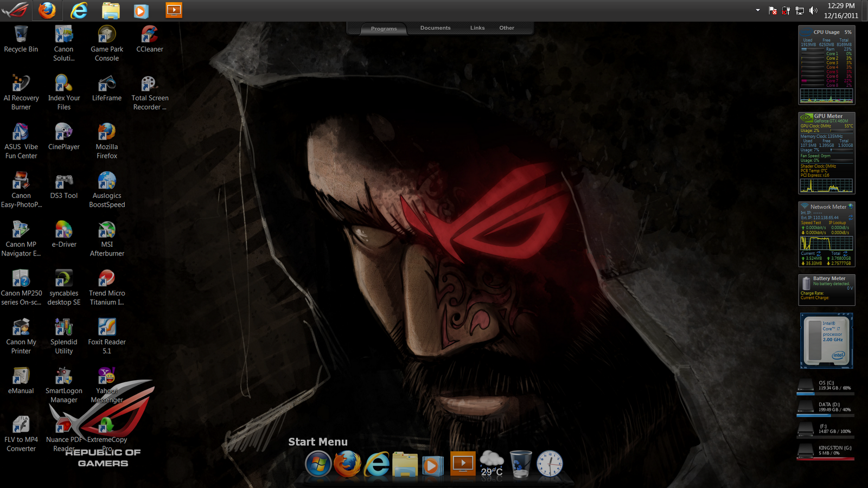Switch to the Programs tab
868x488 pixels.
pos(384,28)
